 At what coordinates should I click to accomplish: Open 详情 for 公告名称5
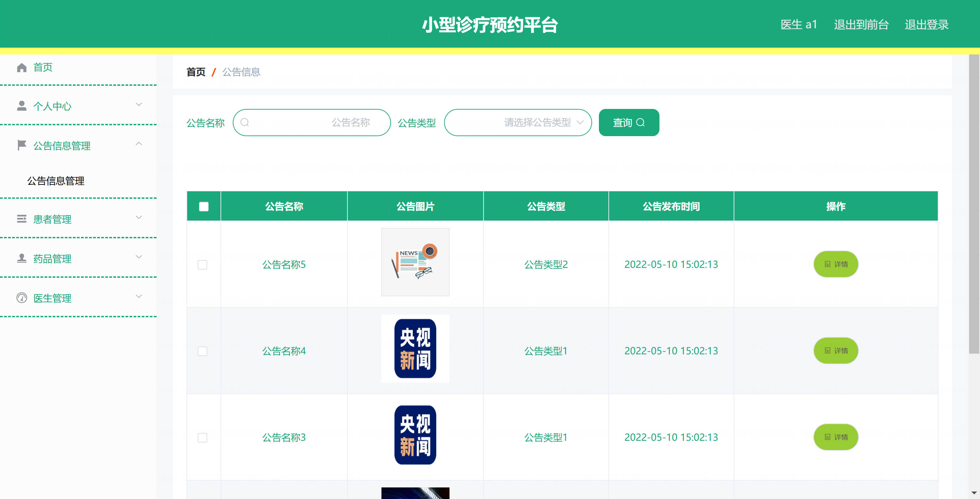pos(836,264)
